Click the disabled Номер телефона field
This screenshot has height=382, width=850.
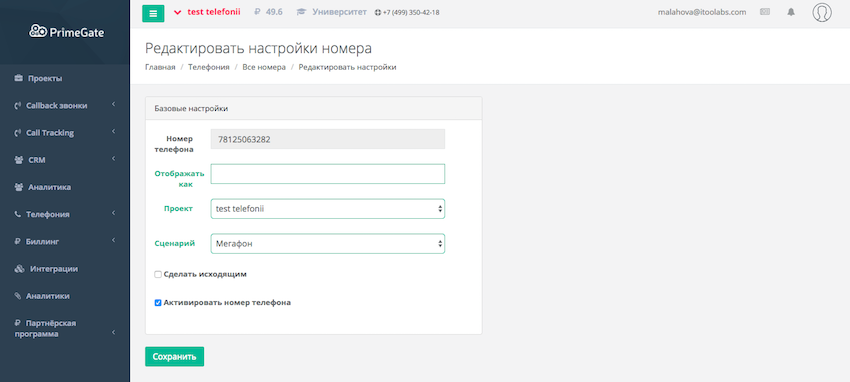[327, 139]
